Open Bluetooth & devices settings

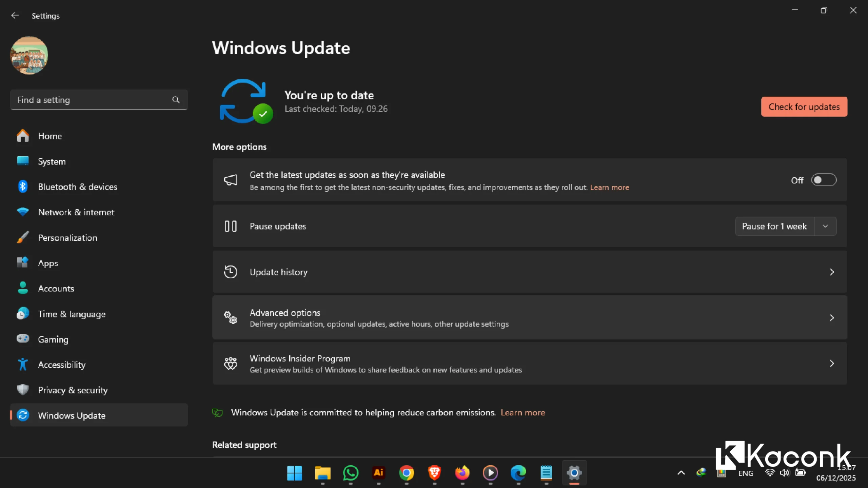[x=77, y=187]
